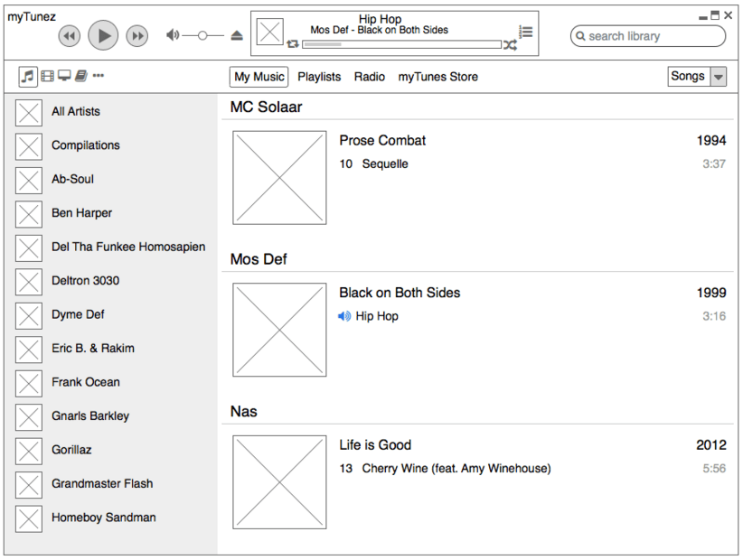Image resolution: width=743 pixels, height=560 pixels.
Task: Visit the myTunes Store
Action: click(x=438, y=77)
